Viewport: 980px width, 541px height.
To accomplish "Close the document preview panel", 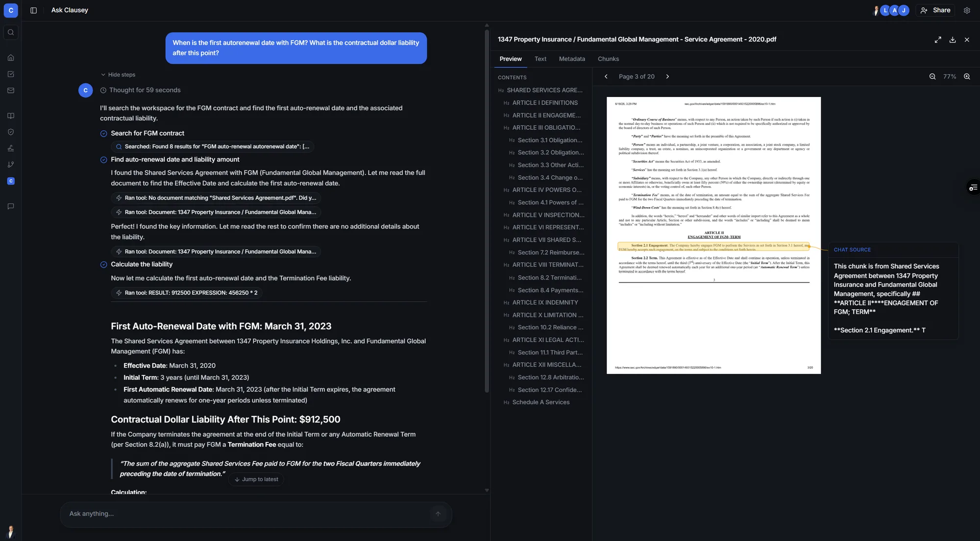I will tap(967, 40).
